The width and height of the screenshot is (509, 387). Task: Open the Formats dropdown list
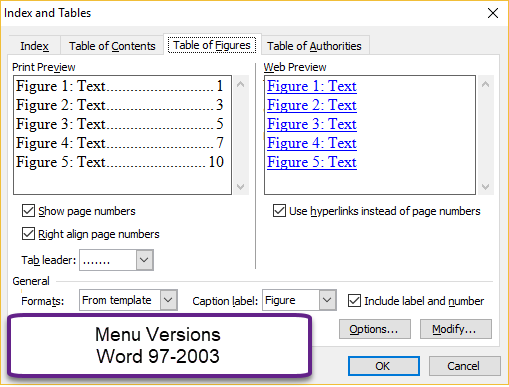click(x=168, y=300)
